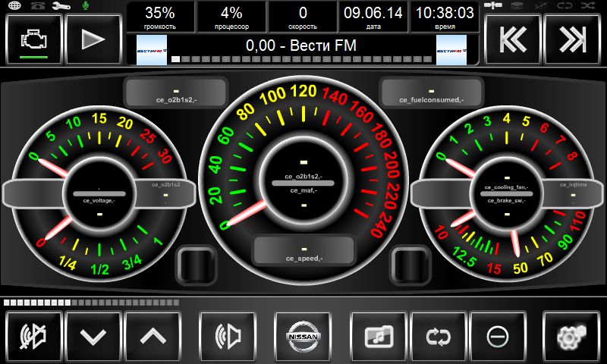Click the globe internet status icon
This screenshot has width=607, height=364.
click(14, 6)
